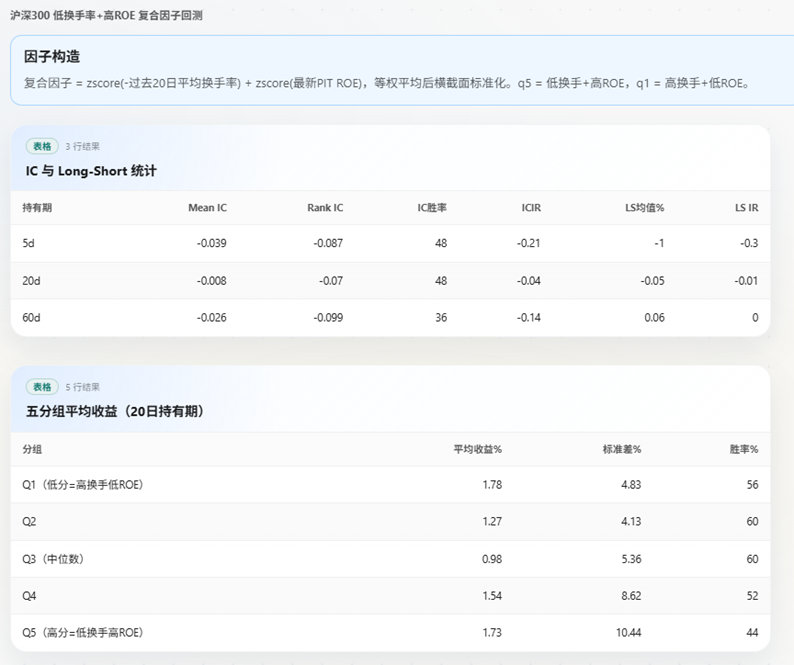Click the 胜率% column header
Screen dimensions: 794x665
click(x=744, y=449)
